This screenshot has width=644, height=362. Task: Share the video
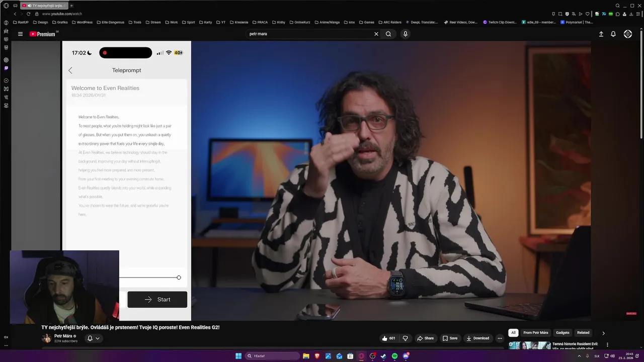click(426, 338)
